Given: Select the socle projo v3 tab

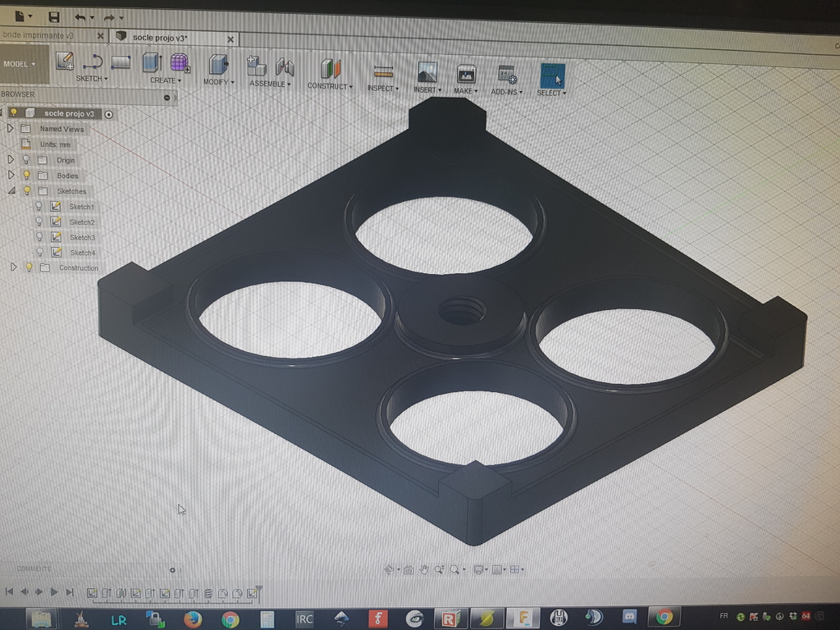Looking at the screenshot, I should tap(160, 38).
